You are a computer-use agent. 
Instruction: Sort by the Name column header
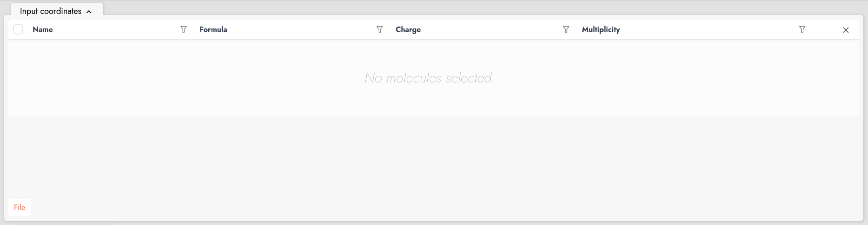pyautogui.click(x=43, y=29)
